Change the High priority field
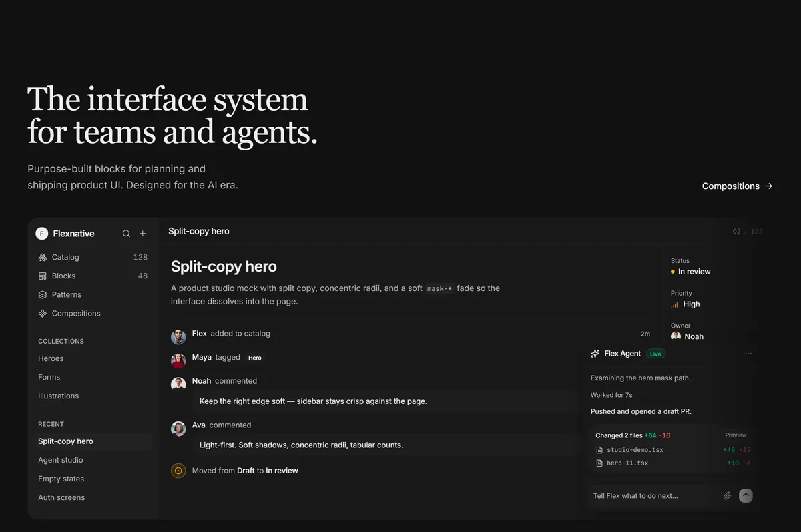The image size is (801, 532). click(x=686, y=304)
